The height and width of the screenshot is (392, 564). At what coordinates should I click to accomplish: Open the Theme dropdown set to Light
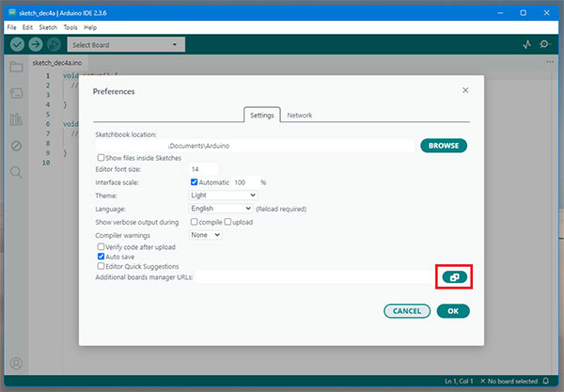[x=223, y=195]
